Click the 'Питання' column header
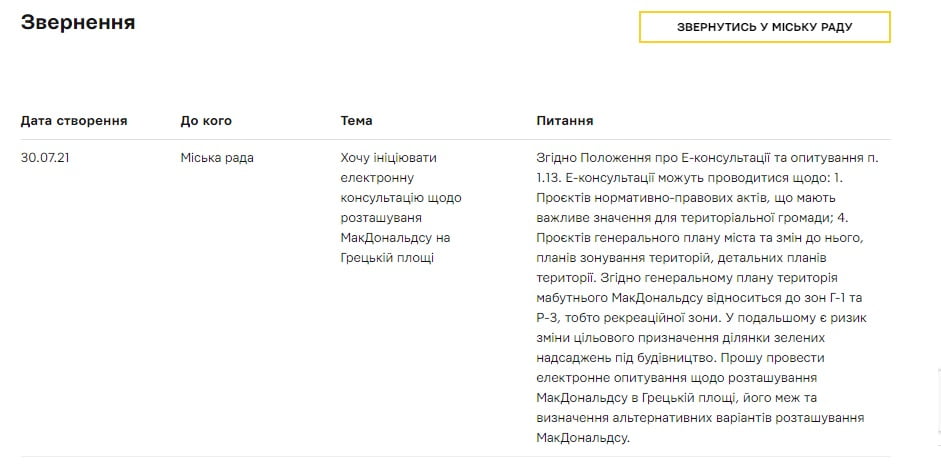 pos(565,121)
